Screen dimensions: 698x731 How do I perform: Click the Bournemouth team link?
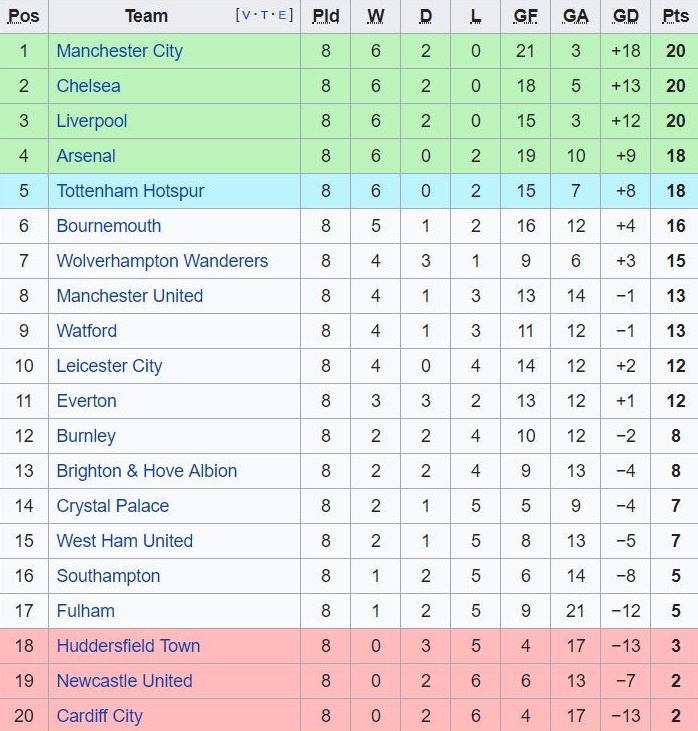(108, 226)
